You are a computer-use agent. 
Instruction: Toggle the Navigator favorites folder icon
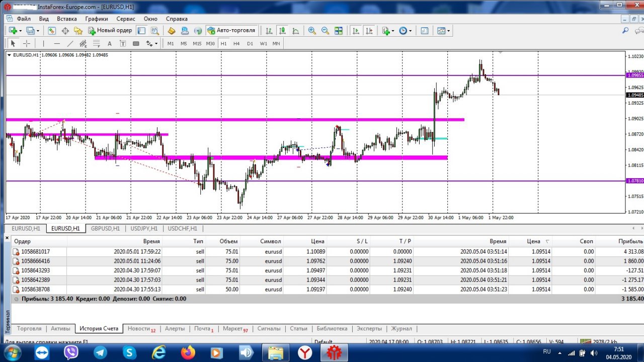[78, 30]
